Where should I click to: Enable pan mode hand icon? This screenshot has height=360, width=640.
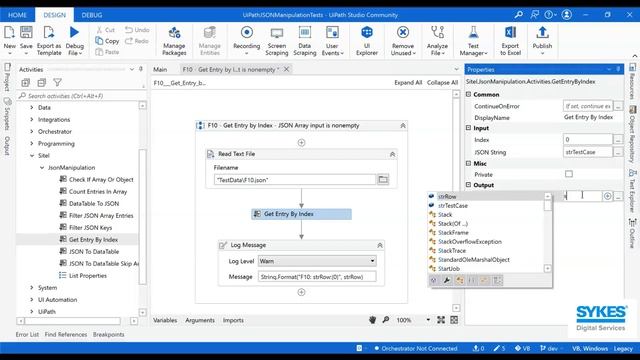[372, 320]
